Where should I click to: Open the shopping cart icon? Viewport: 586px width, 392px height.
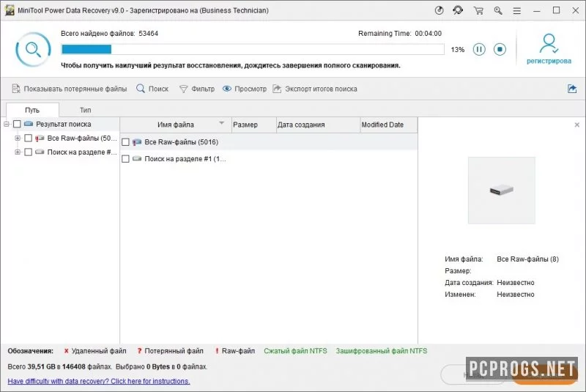[478, 10]
